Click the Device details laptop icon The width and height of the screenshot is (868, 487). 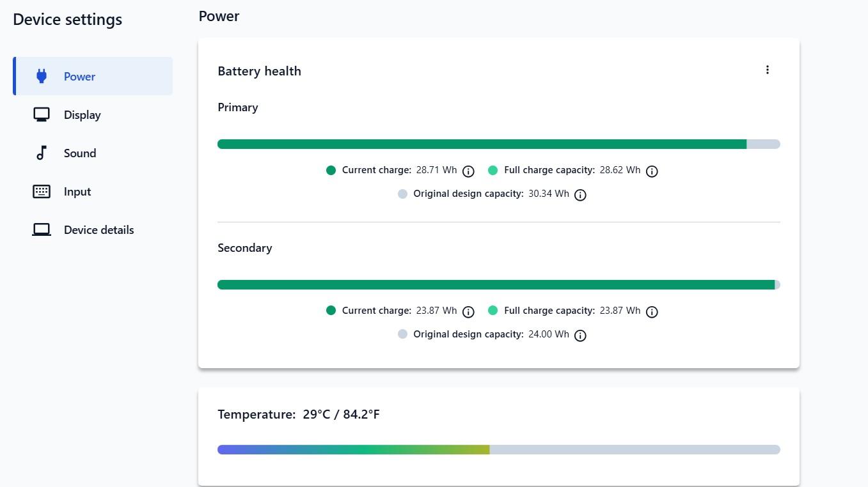(42, 230)
